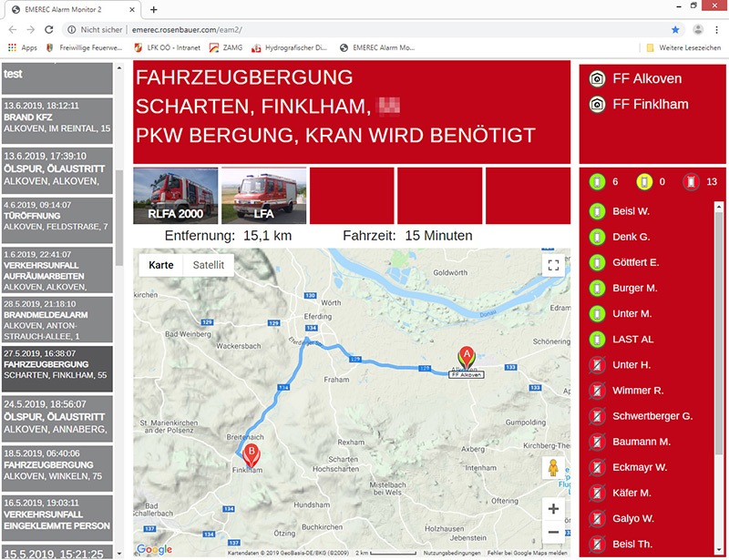Zoom out the map with minus
729x560 pixels.
point(553,532)
